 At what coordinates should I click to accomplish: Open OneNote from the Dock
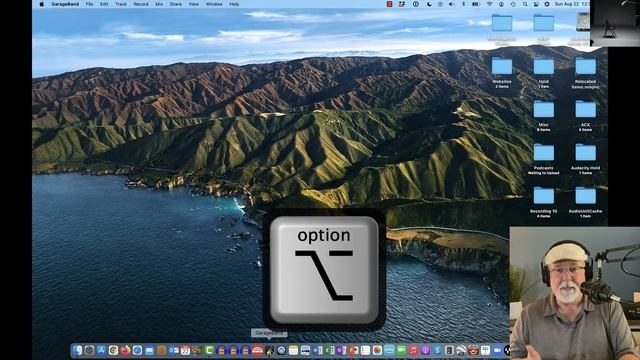point(341,350)
